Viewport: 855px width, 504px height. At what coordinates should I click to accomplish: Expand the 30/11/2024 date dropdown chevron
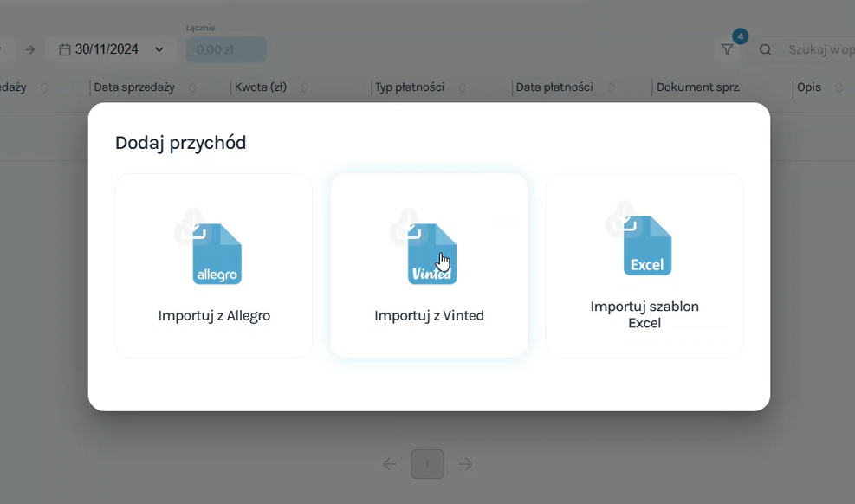coord(159,49)
